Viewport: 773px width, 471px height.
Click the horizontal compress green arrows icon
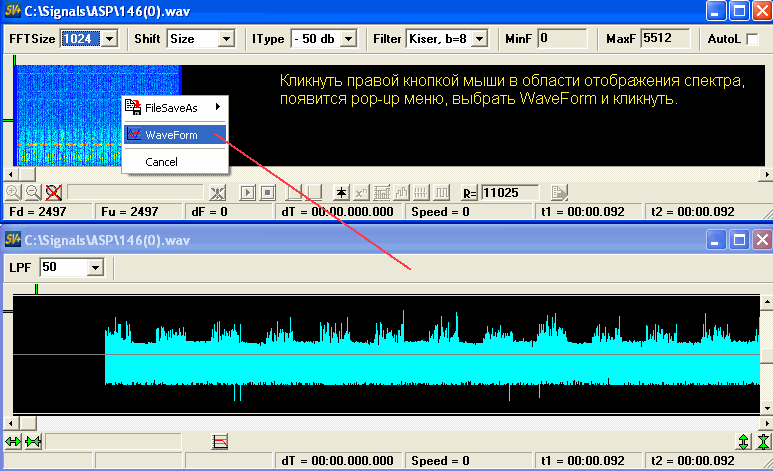point(33,441)
